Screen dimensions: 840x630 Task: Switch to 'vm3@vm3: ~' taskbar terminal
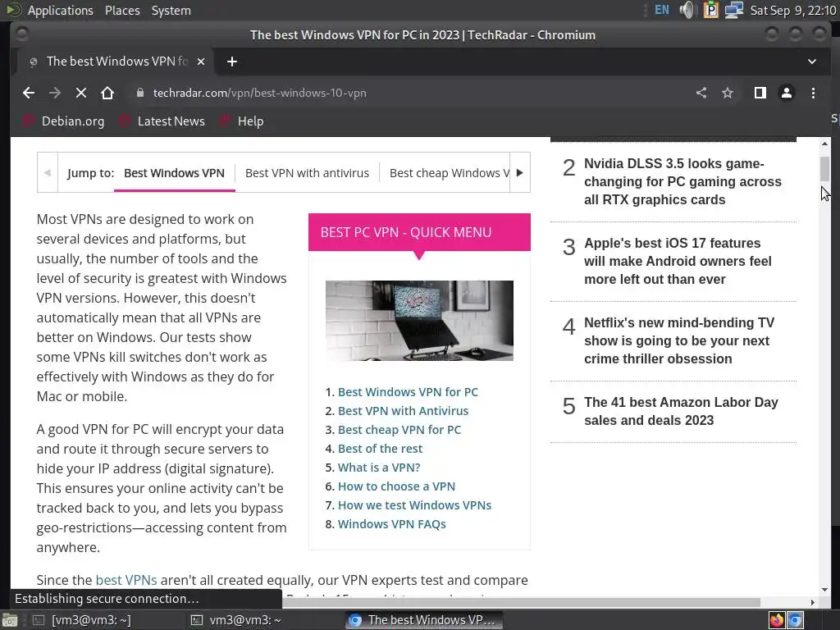coord(236,620)
